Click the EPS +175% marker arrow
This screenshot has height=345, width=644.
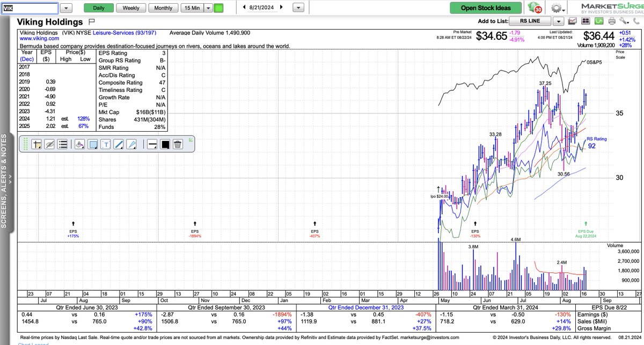(74, 223)
